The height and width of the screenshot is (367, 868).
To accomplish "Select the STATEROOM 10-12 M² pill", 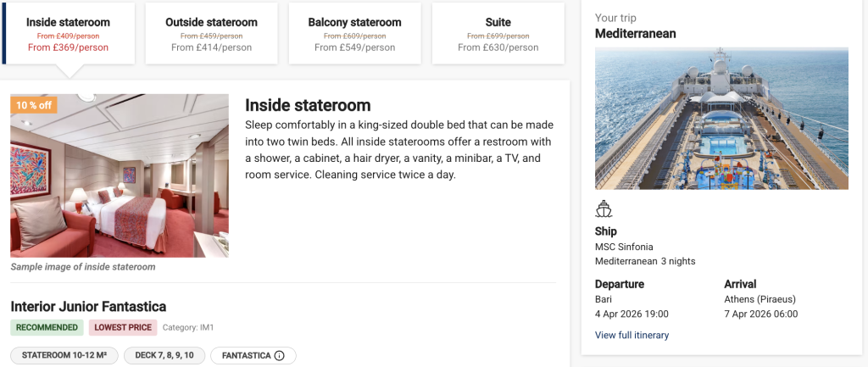I will tap(64, 355).
